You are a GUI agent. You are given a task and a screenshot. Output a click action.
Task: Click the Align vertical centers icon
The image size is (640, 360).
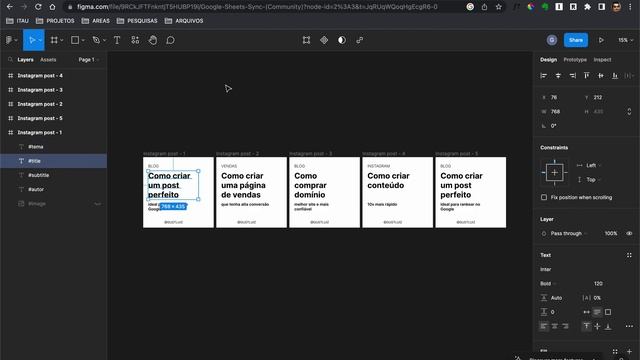601,76
